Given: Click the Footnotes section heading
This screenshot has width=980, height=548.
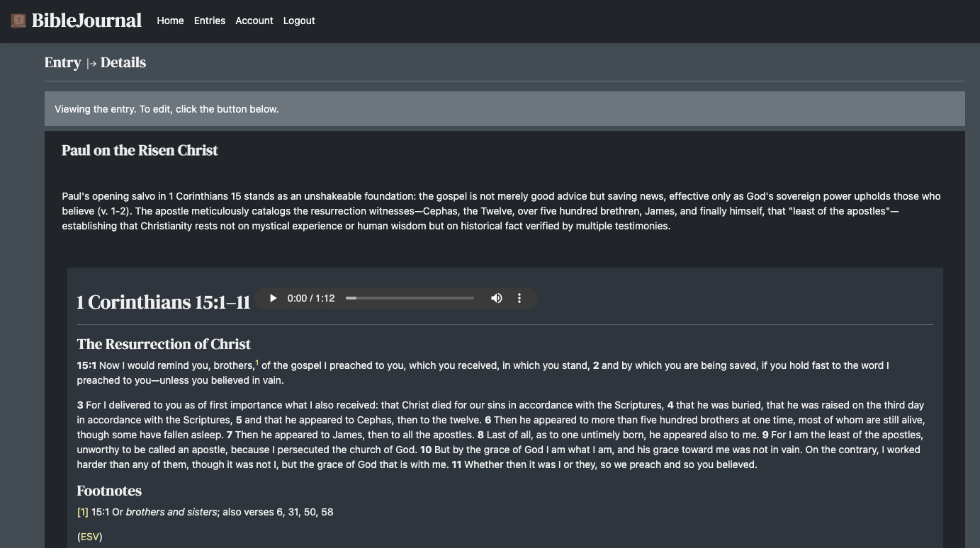Looking at the screenshot, I should point(109,490).
